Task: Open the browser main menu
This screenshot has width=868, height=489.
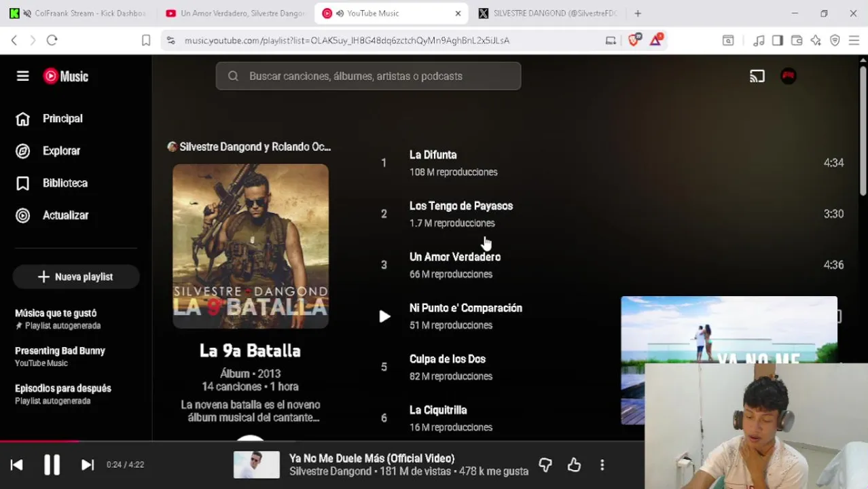Action: pyautogui.click(x=854, y=40)
